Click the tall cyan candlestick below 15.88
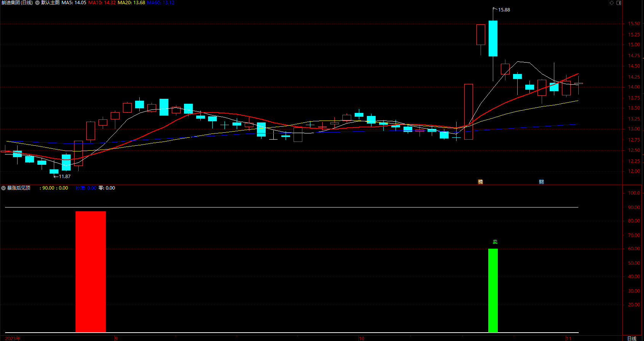 pyautogui.click(x=493, y=39)
